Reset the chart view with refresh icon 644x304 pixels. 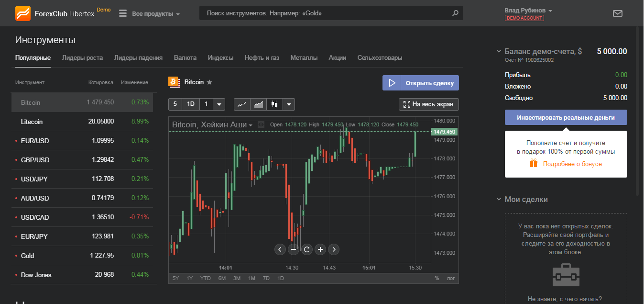pyautogui.click(x=307, y=249)
